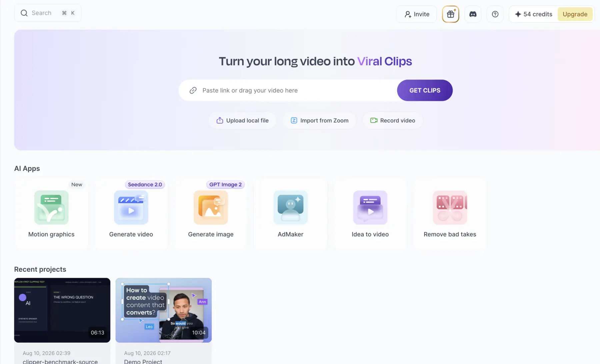View the 54 credits balance

(x=533, y=14)
